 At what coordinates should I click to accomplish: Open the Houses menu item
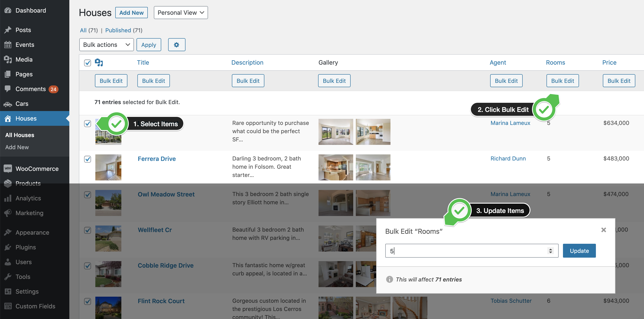pyautogui.click(x=34, y=118)
